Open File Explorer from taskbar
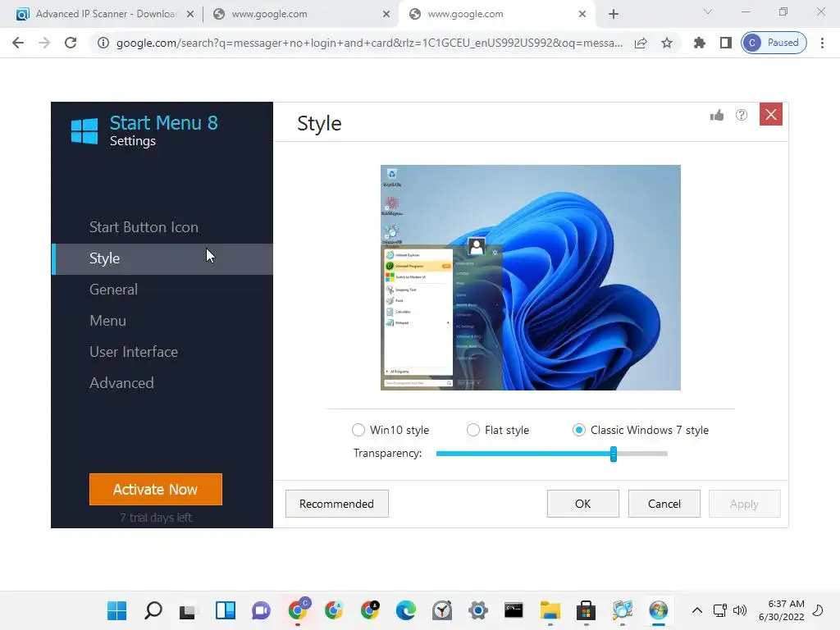 click(x=550, y=610)
